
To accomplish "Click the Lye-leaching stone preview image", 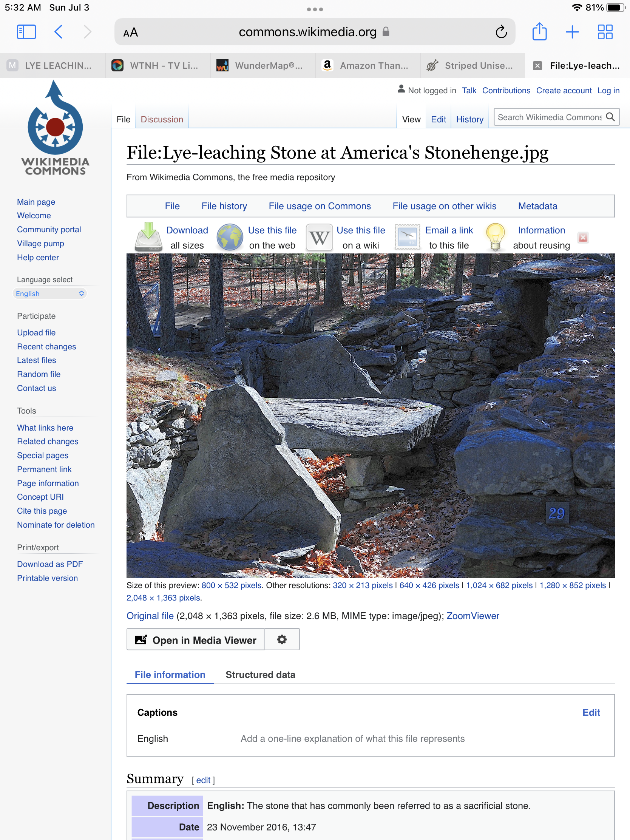I will point(370,416).
